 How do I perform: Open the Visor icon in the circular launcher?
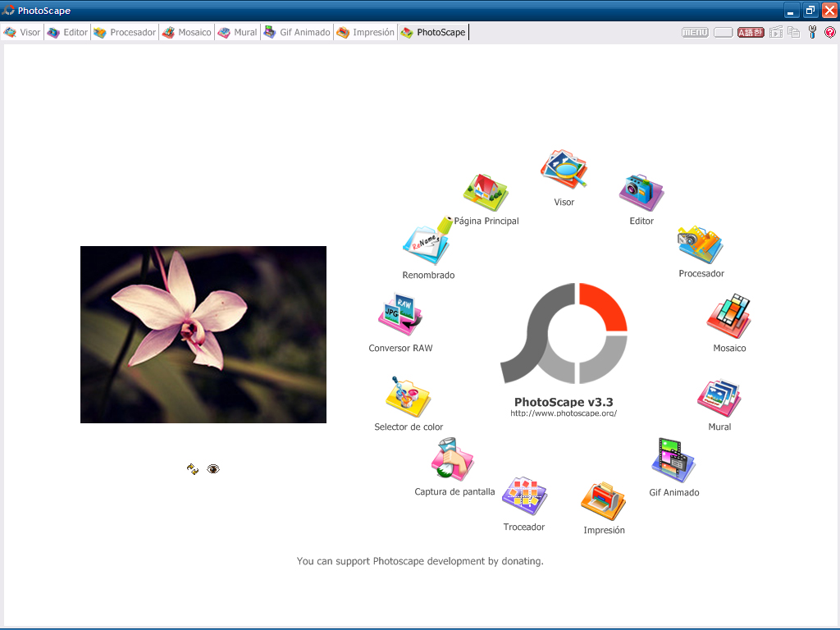564,169
